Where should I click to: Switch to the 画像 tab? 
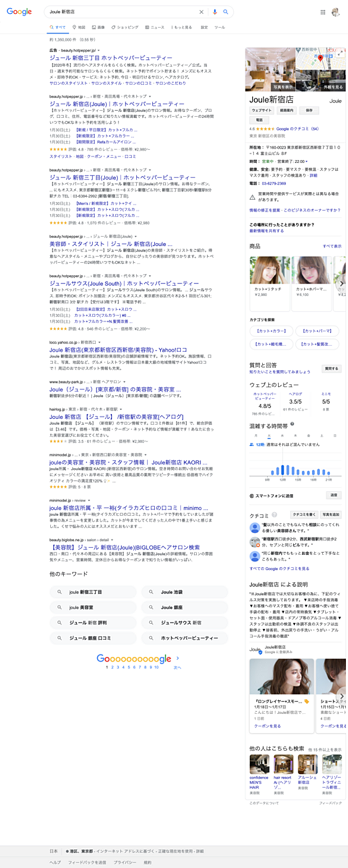coord(99,27)
